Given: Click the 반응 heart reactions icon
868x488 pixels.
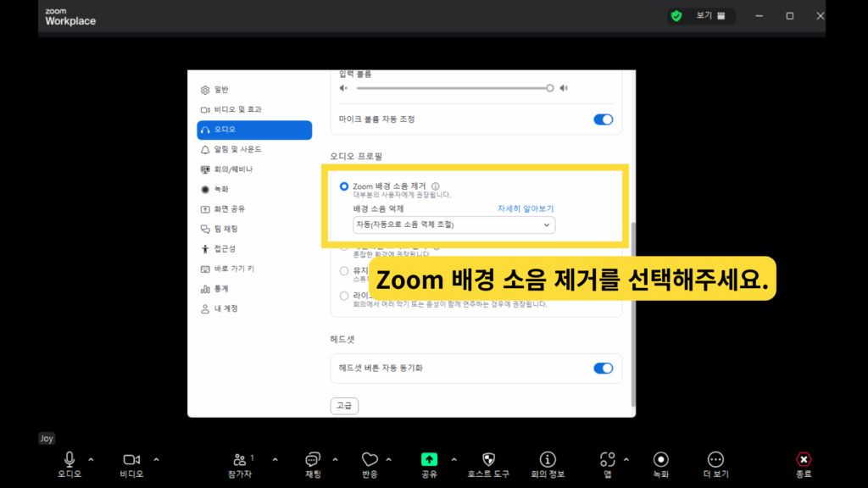Looking at the screenshot, I should (370, 459).
